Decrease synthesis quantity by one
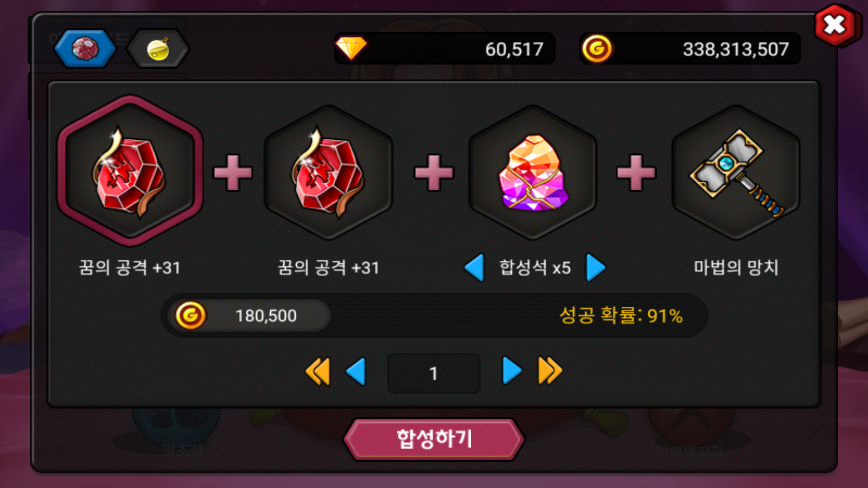868x488 pixels. 356,372
